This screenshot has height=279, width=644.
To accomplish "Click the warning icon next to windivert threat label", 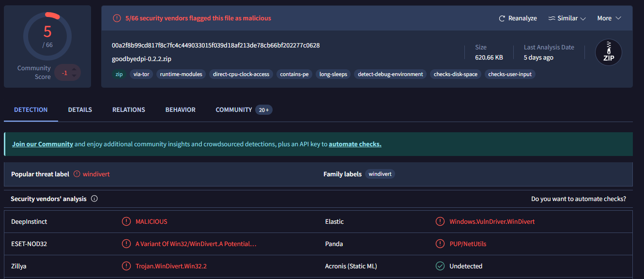I will (x=77, y=174).
